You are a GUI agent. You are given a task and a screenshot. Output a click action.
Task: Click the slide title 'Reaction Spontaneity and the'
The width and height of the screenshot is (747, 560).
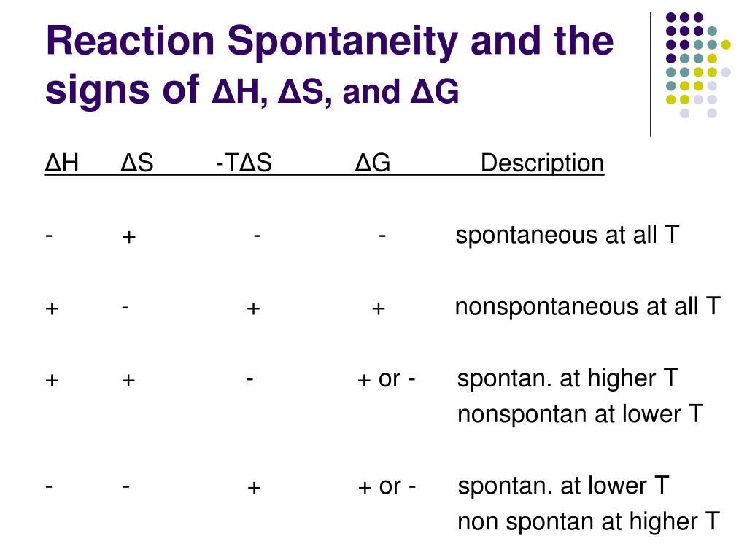click(x=330, y=42)
